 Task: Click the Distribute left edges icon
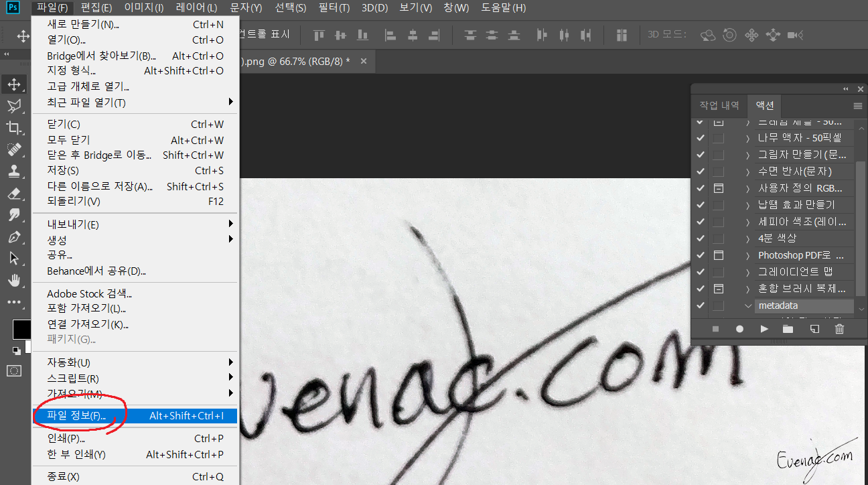pos(542,35)
